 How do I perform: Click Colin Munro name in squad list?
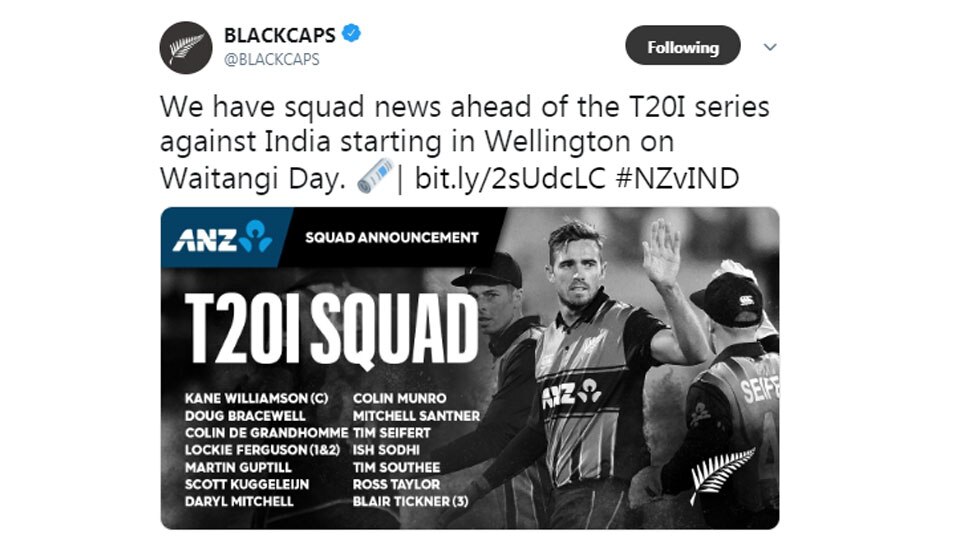(x=400, y=398)
